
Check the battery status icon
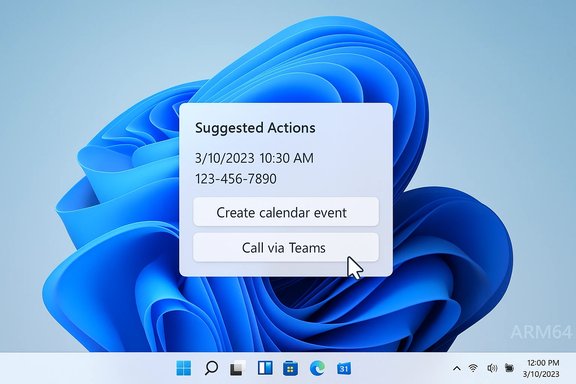[509, 367]
